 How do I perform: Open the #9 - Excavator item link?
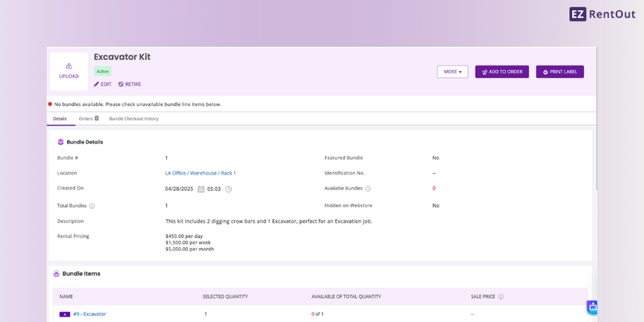[x=89, y=314]
